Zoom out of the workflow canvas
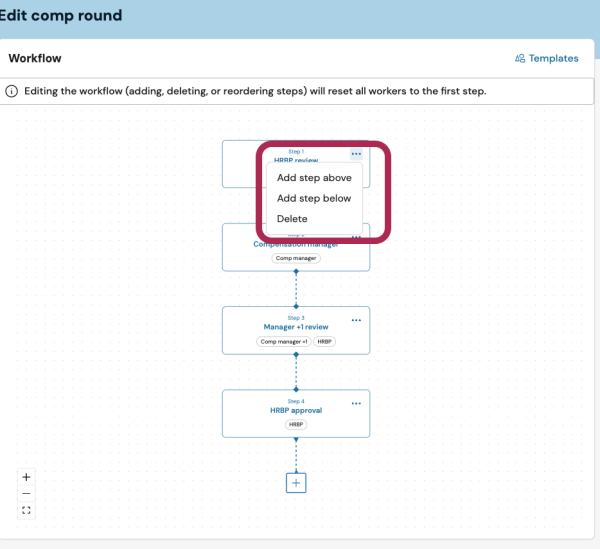Image resolution: width=600 pixels, height=549 pixels. click(x=26, y=493)
